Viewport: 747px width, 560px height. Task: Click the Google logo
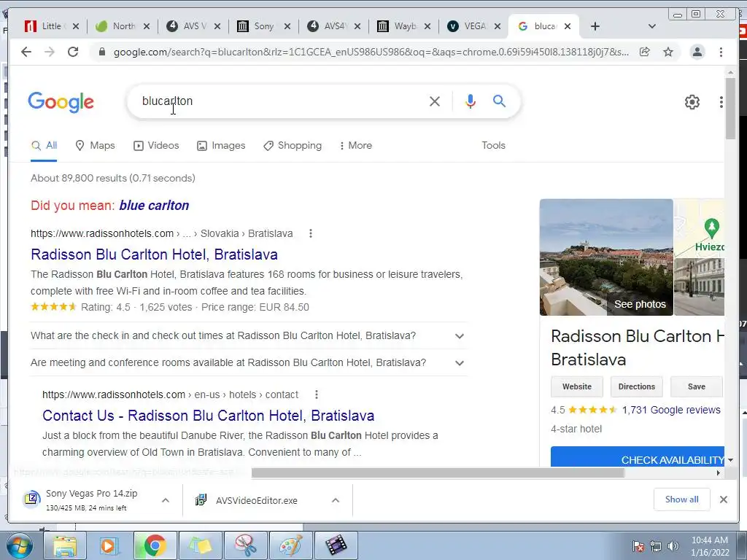tap(61, 102)
